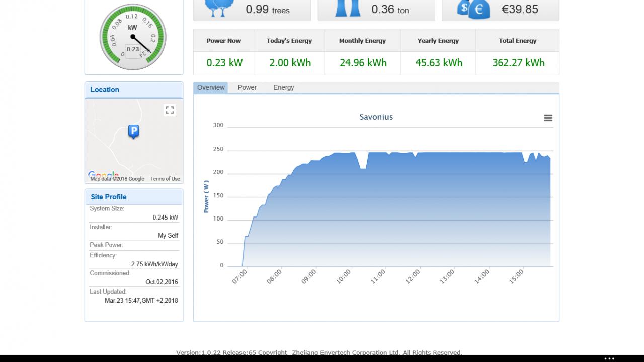Click the Location panel header

coord(134,90)
